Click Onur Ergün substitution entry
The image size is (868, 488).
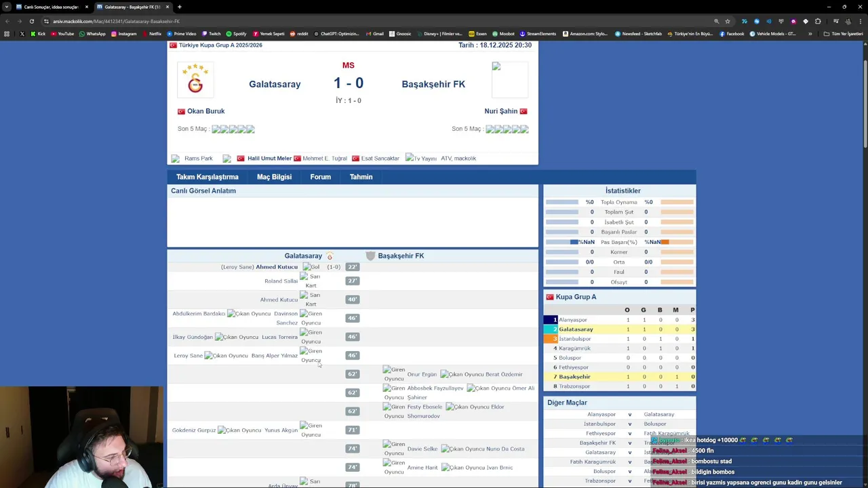[x=422, y=374]
